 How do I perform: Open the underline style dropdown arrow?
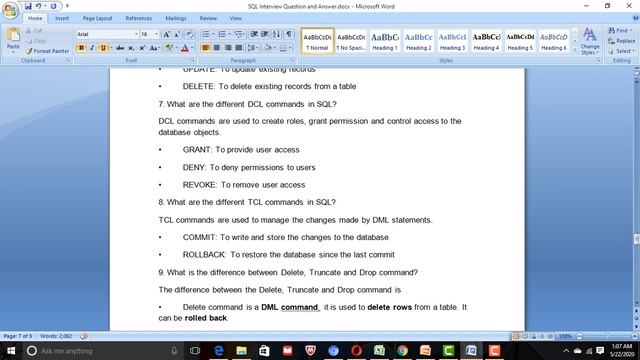pyautogui.click(x=111, y=48)
